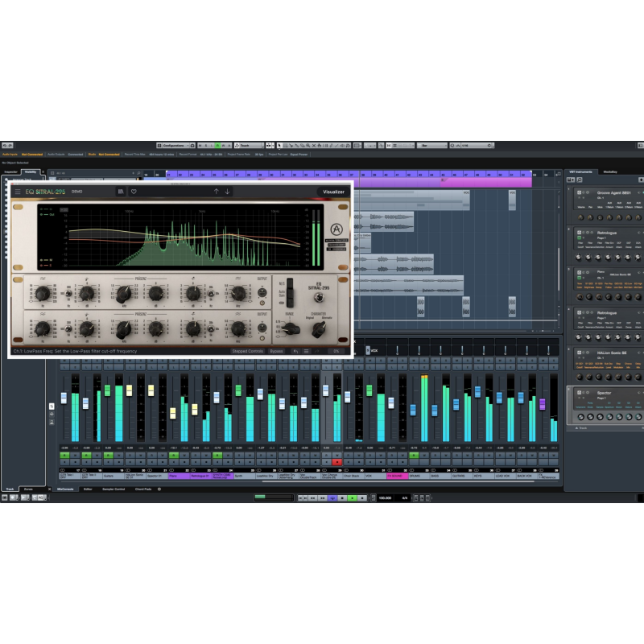The image size is (644, 644).
Task: Click the DRUMS channel volume fader
Action: (x=413, y=410)
